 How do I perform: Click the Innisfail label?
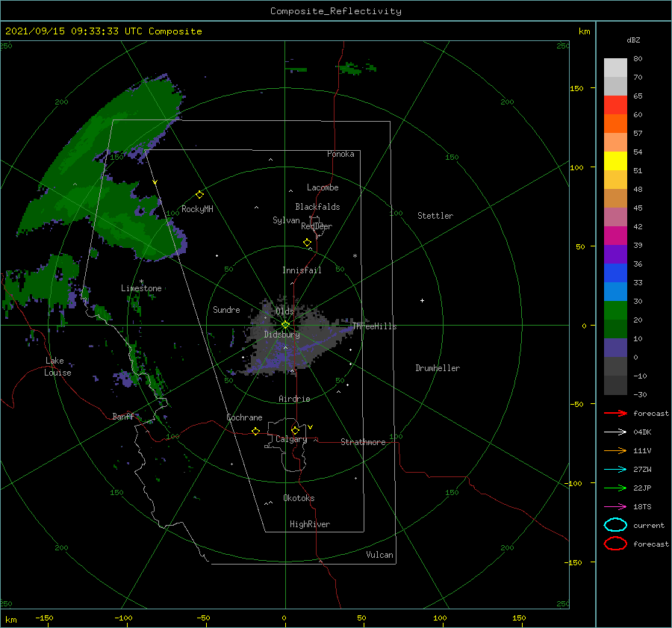[302, 270]
